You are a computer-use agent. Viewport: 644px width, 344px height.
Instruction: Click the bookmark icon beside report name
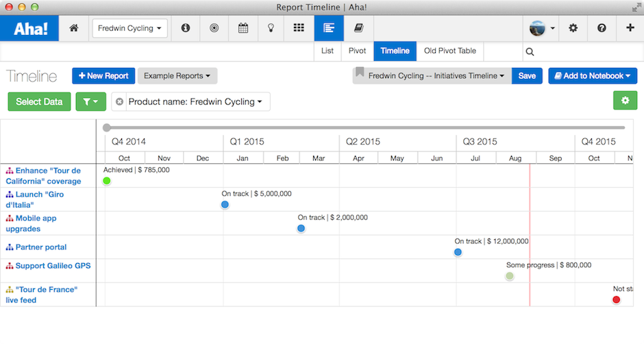pos(360,73)
